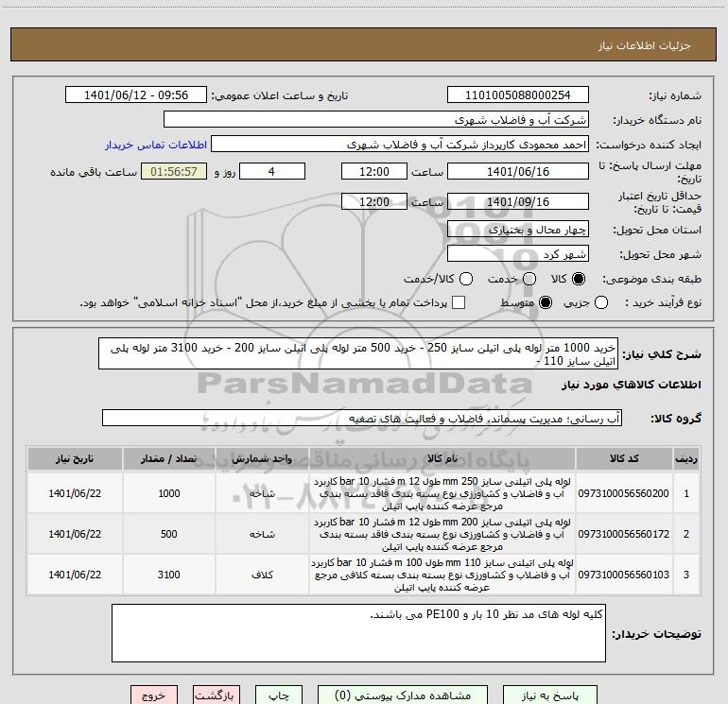This screenshot has height=704, width=728.
Task: Click the خروج exit button
Action: 154,695
